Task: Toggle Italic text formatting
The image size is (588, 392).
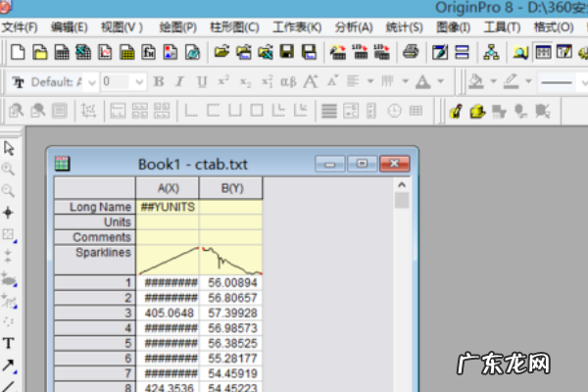Action: point(180,82)
